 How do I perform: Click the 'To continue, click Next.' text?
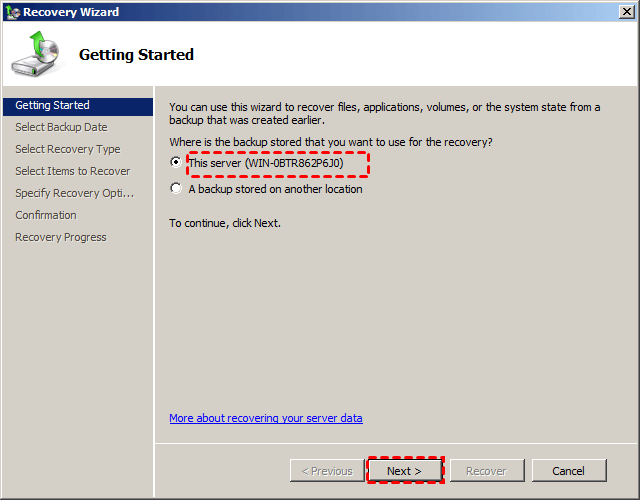[x=225, y=223]
